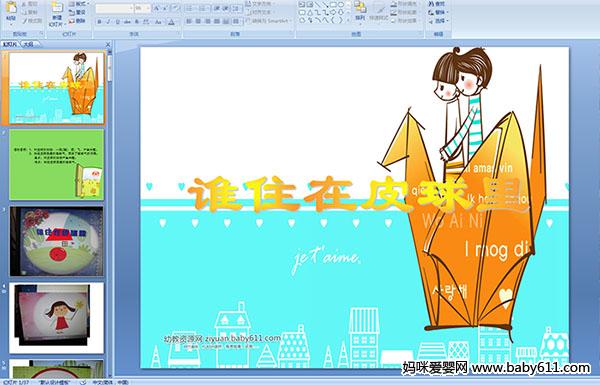600x385 pixels.
Task: Select slide 3 thumbnail with red house
Action: pos(56,241)
